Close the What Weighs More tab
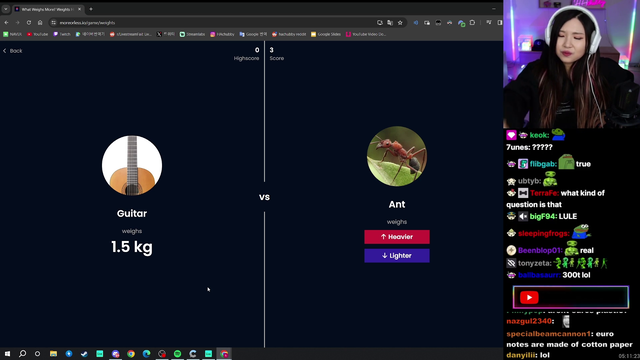The image size is (640, 360). [x=80, y=9]
